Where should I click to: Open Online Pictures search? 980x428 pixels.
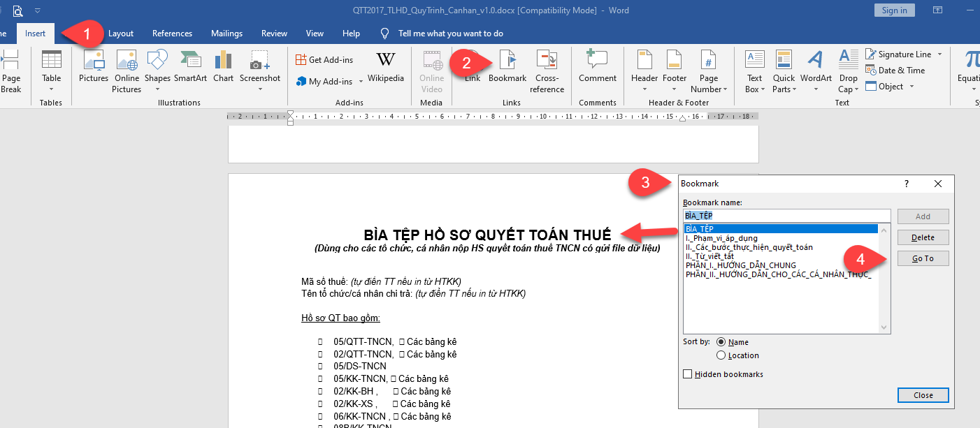point(127,71)
